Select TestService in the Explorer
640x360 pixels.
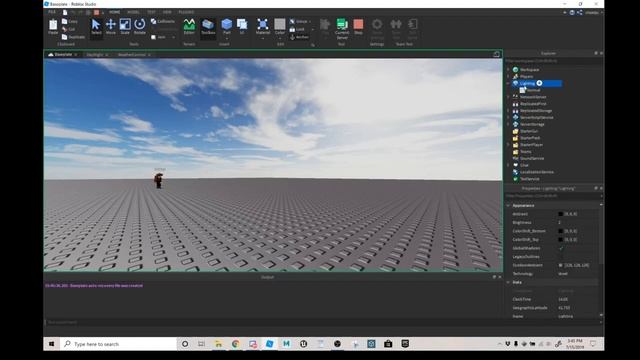pos(529,179)
